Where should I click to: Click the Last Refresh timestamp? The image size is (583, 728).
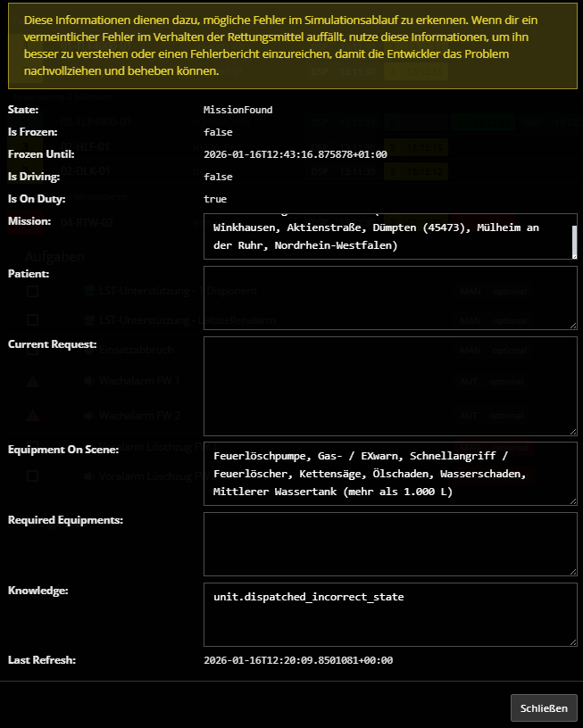click(297, 660)
